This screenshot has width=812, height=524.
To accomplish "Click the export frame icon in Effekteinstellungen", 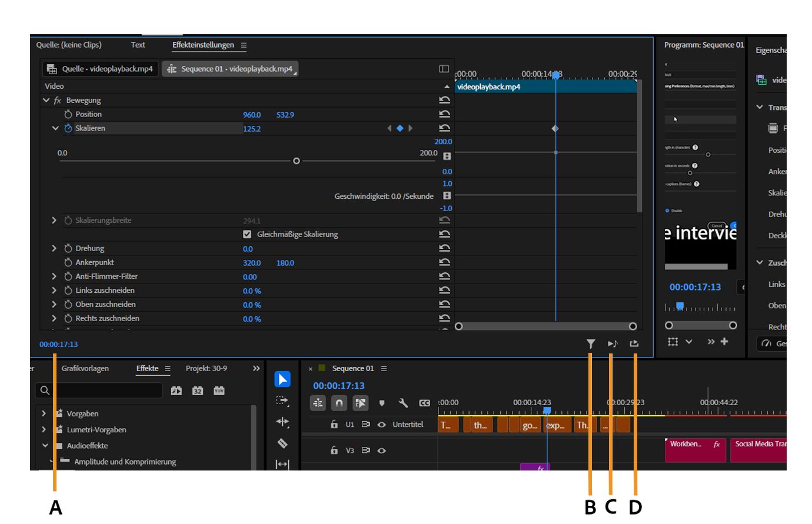I will click(634, 344).
